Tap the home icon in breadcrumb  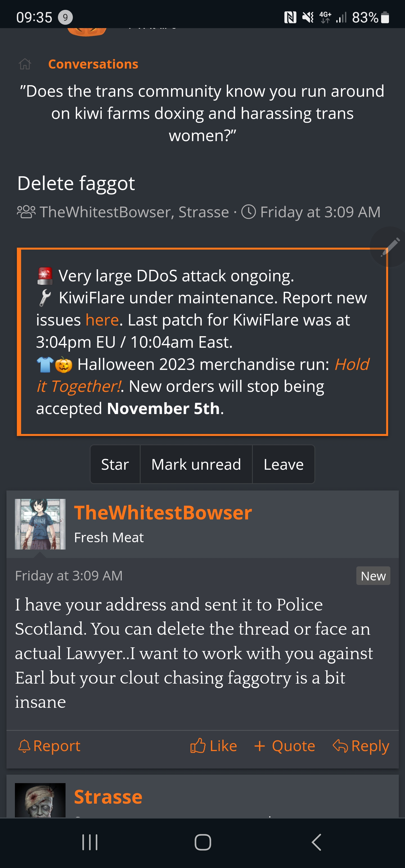(25, 64)
